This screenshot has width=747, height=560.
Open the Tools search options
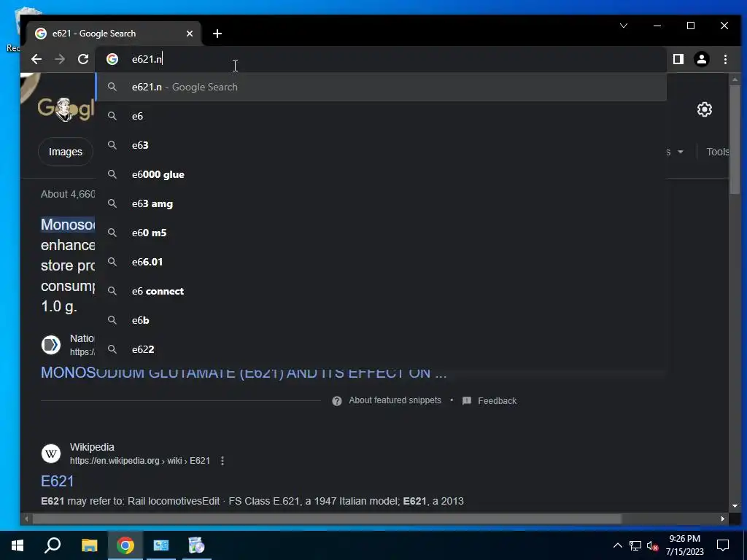[x=718, y=152]
